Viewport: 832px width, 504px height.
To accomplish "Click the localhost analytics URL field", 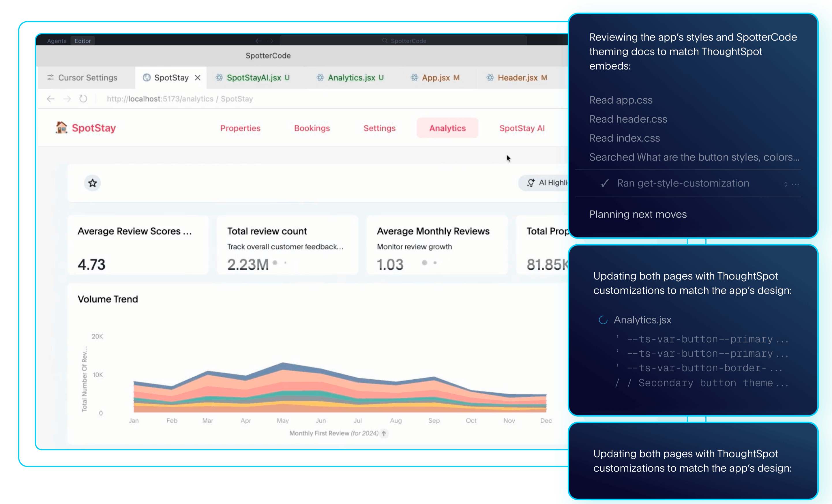I will coord(180,99).
